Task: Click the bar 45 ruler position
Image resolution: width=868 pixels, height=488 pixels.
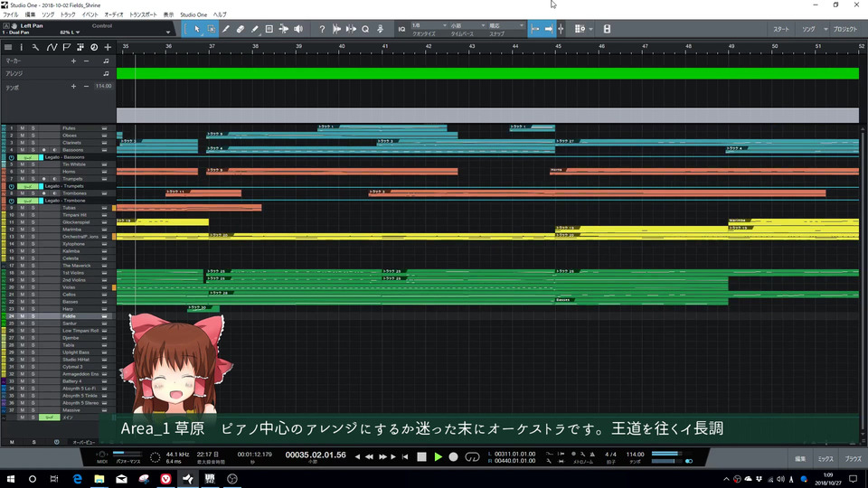Action: (558, 46)
